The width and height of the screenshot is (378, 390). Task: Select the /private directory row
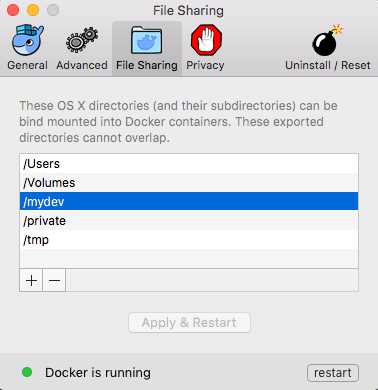[189, 220]
